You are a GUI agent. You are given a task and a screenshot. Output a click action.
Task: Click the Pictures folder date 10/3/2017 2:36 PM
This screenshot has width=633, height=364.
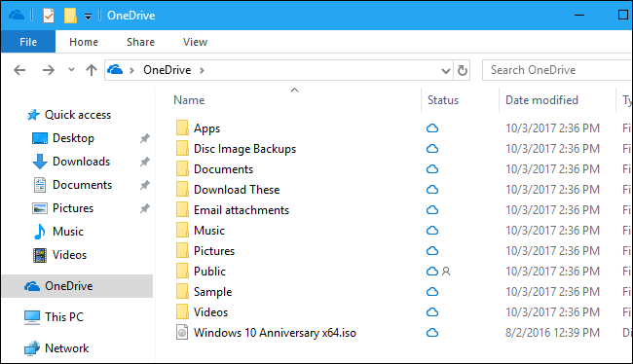[x=553, y=251]
